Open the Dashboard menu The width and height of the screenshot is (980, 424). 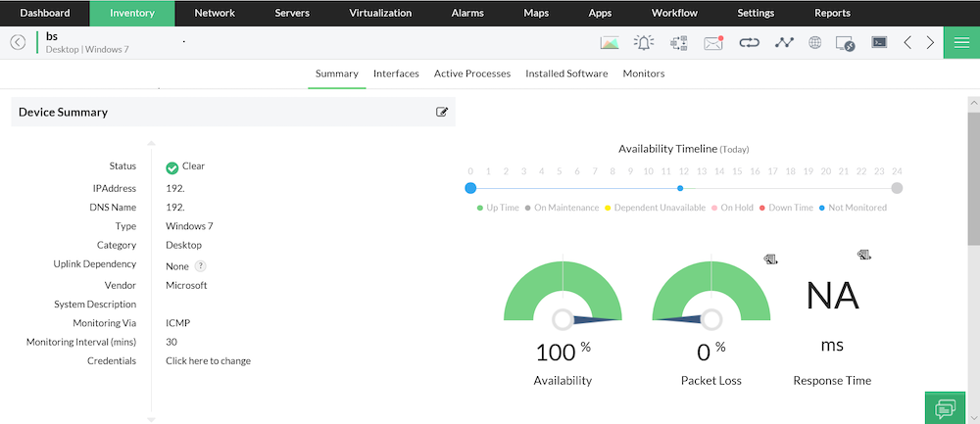coord(45,13)
